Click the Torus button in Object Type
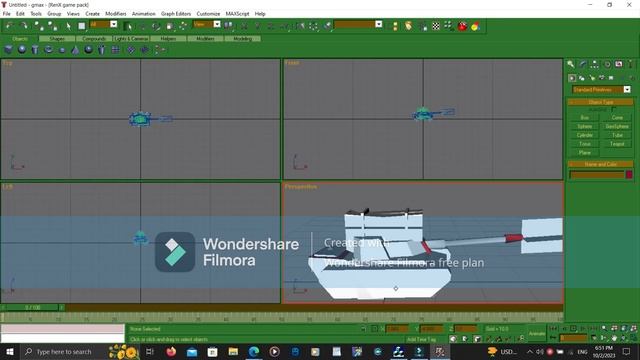The image size is (640, 360). click(x=584, y=144)
